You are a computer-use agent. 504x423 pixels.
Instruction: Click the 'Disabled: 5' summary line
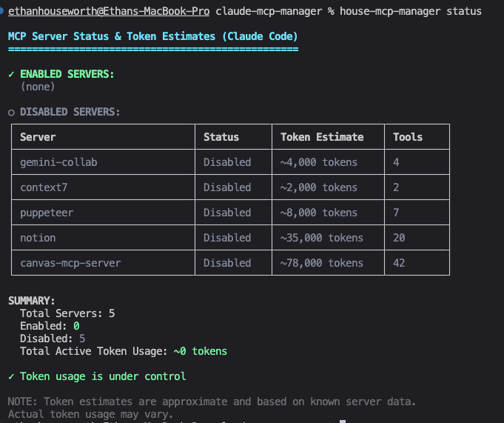coord(53,339)
